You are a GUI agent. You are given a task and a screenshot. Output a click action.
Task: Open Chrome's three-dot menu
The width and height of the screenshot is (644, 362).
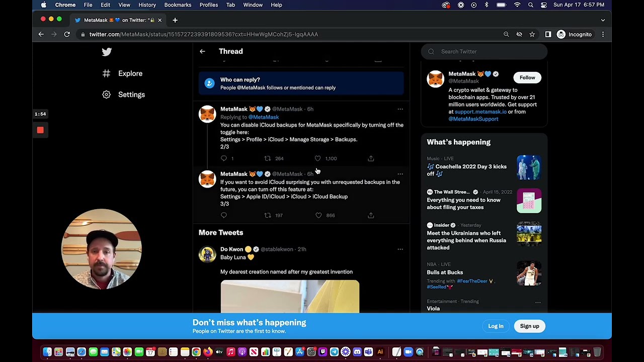603,34
